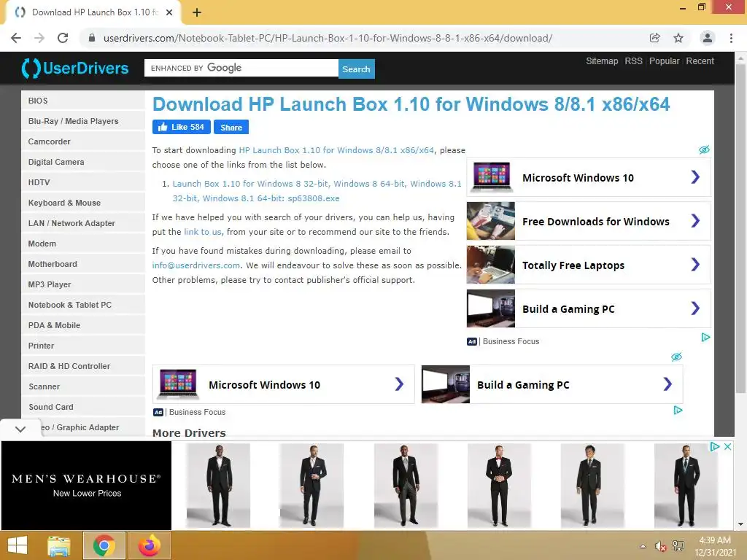Click the Microsoft Windows 10 ad in right column
The image size is (747, 560).
(x=589, y=178)
